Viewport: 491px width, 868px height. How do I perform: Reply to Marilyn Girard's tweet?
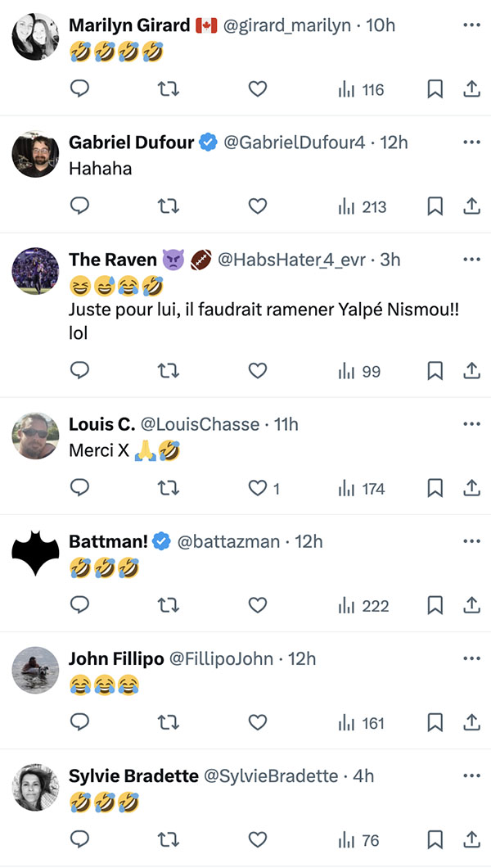coord(79,89)
